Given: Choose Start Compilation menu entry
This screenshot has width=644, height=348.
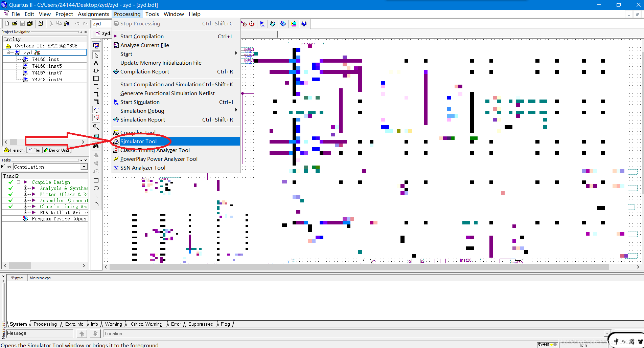Looking at the screenshot, I should (x=176, y=36).
